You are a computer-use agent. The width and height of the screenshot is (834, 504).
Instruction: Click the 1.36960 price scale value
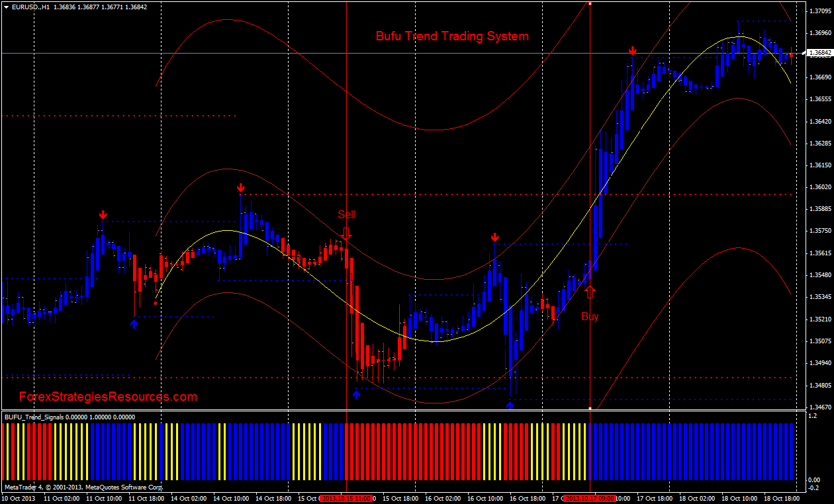pyautogui.click(x=820, y=32)
